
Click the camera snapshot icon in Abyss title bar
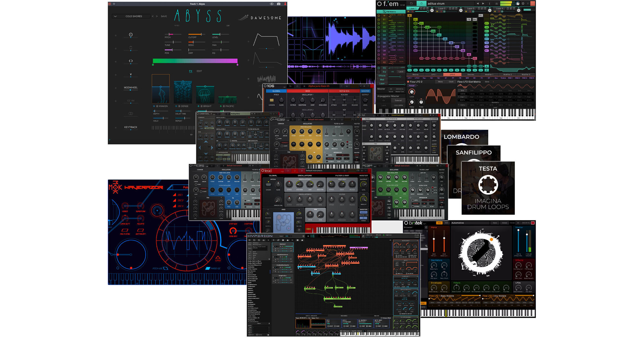pyautogui.click(x=279, y=4)
